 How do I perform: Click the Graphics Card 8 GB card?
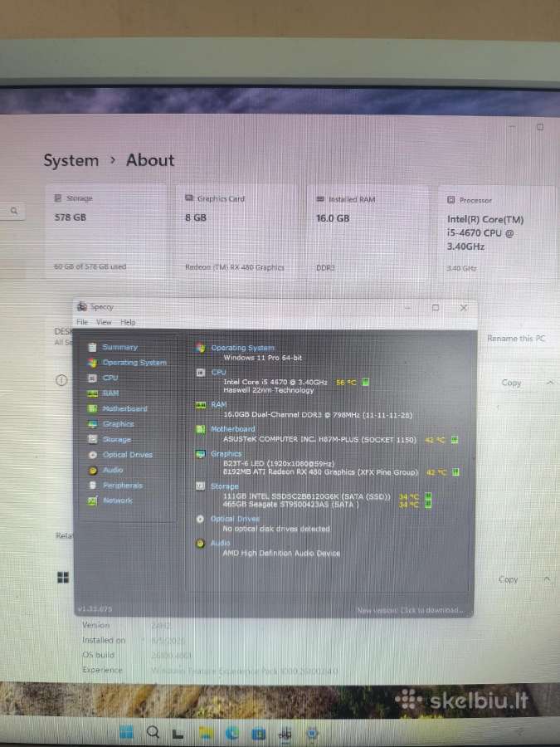(x=236, y=232)
